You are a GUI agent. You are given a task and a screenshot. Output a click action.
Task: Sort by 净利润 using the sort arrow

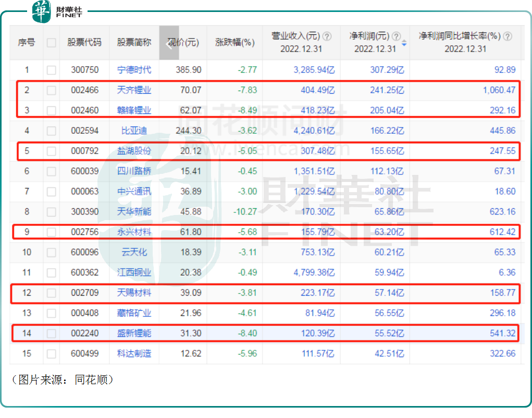pyautogui.click(x=404, y=43)
